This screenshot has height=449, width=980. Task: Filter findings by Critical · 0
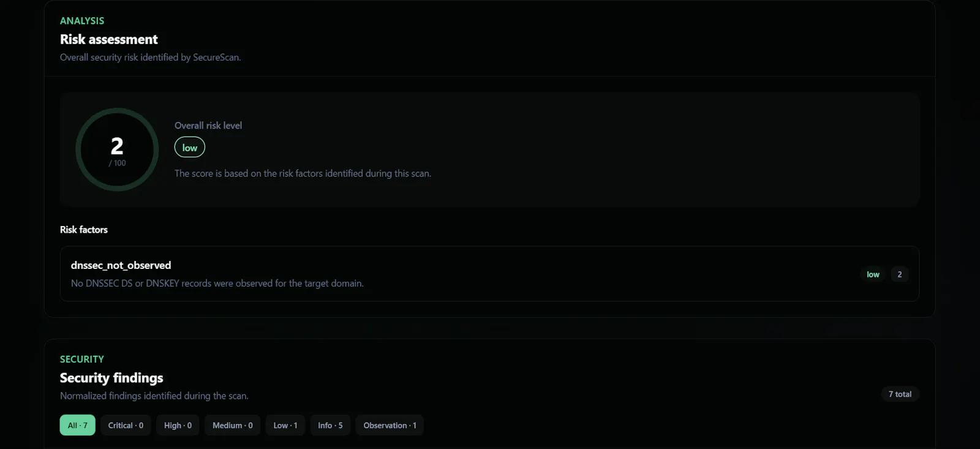point(126,425)
